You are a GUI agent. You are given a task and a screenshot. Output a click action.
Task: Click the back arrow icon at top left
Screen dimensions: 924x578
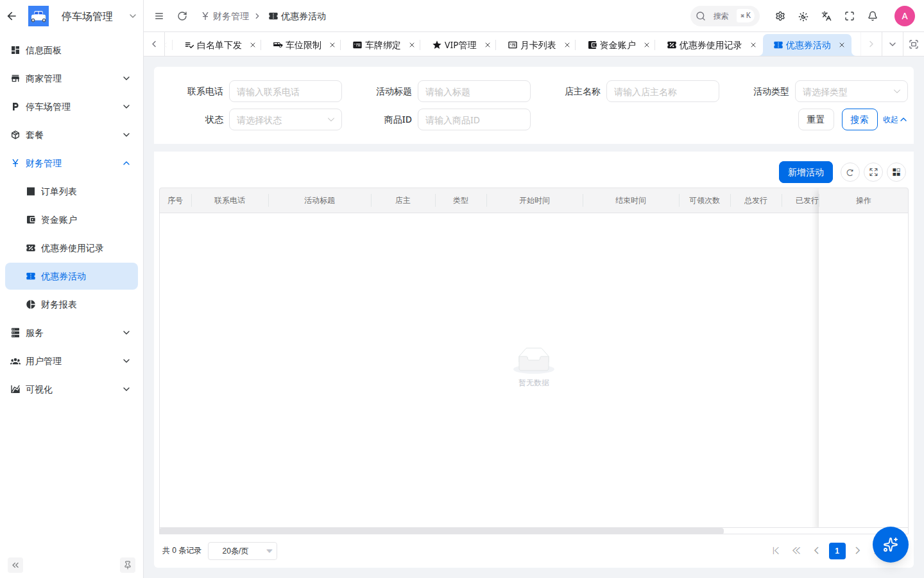pos(12,16)
